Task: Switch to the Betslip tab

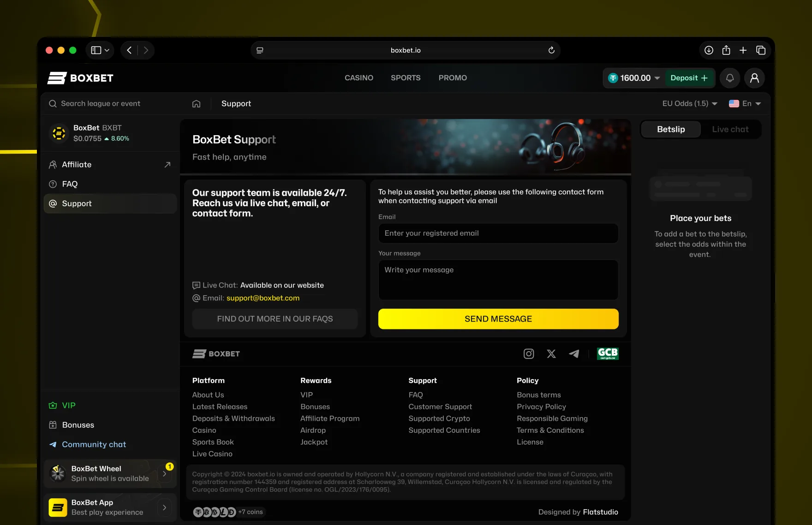Action: [x=671, y=129]
